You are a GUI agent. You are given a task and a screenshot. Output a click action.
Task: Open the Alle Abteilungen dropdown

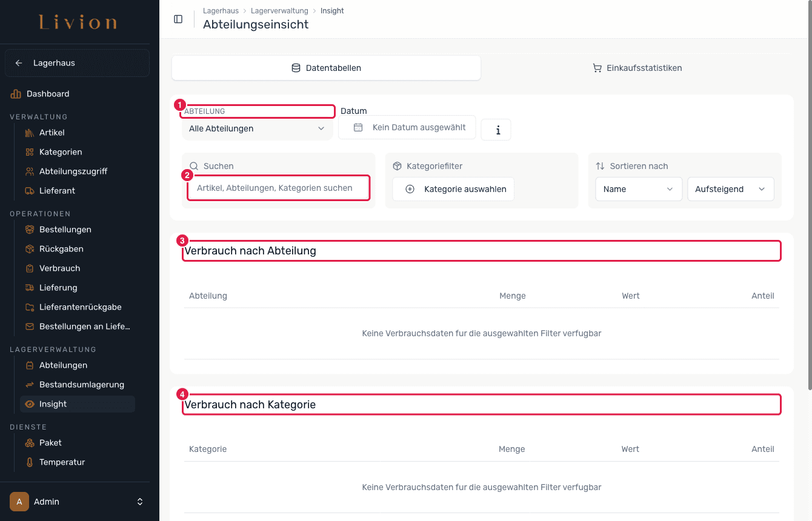(257, 128)
